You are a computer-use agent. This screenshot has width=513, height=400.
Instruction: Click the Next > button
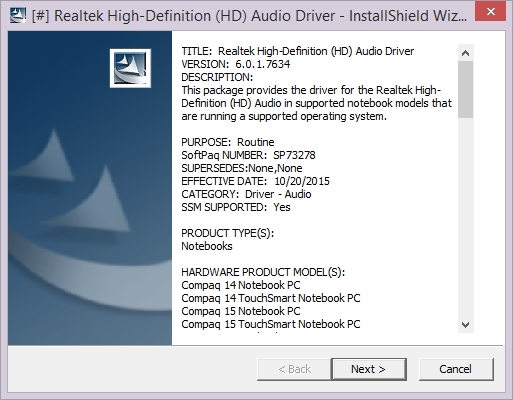[x=369, y=369]
